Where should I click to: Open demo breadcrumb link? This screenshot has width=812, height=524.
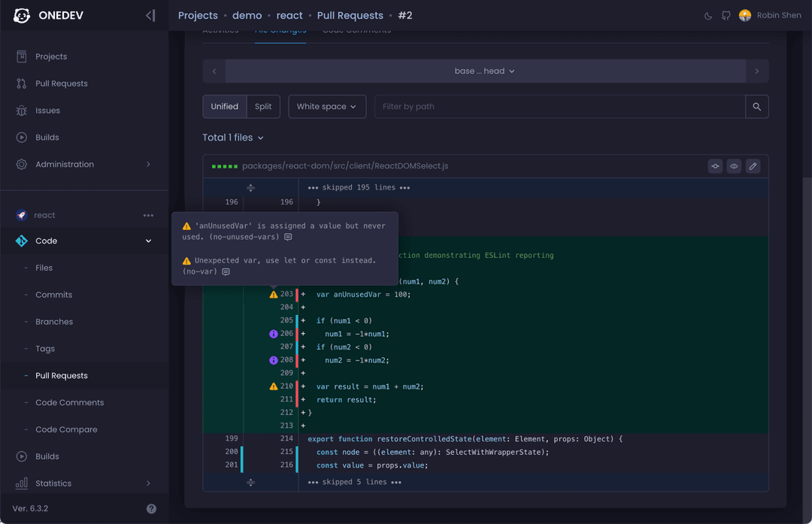(x=247, y=16)
